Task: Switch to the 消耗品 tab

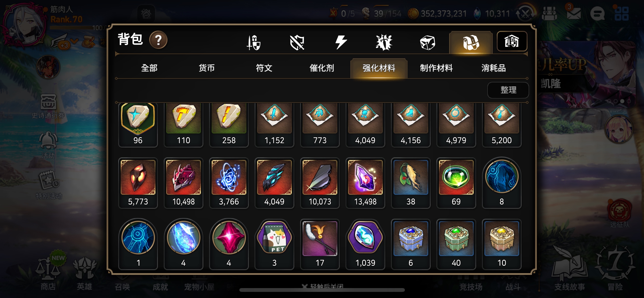Action: (x=493, y=68)
